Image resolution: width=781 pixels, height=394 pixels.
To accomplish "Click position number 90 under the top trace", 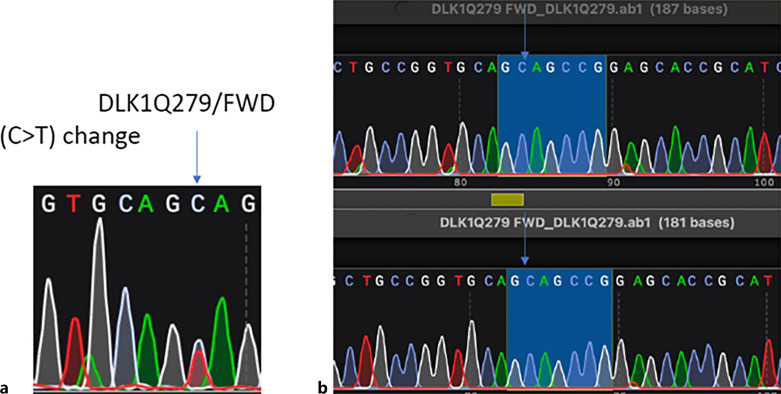I will [613, 183].
